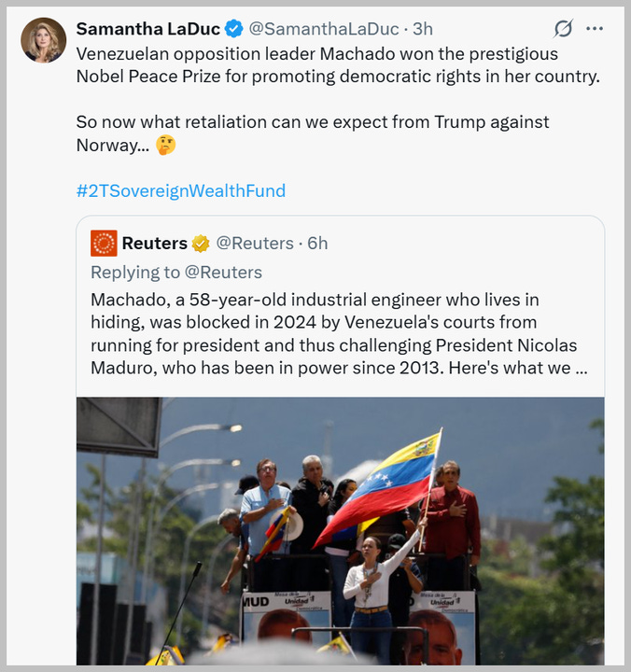Click the Reuters orange logo avatar
This screenshot has height=672, width=631.
point(104,243)
